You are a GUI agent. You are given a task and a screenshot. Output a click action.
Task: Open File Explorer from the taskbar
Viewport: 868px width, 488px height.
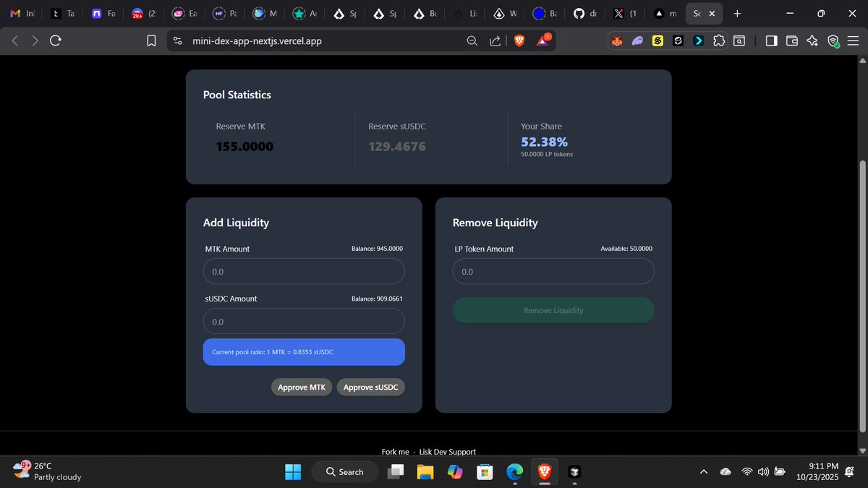point(425,472)
